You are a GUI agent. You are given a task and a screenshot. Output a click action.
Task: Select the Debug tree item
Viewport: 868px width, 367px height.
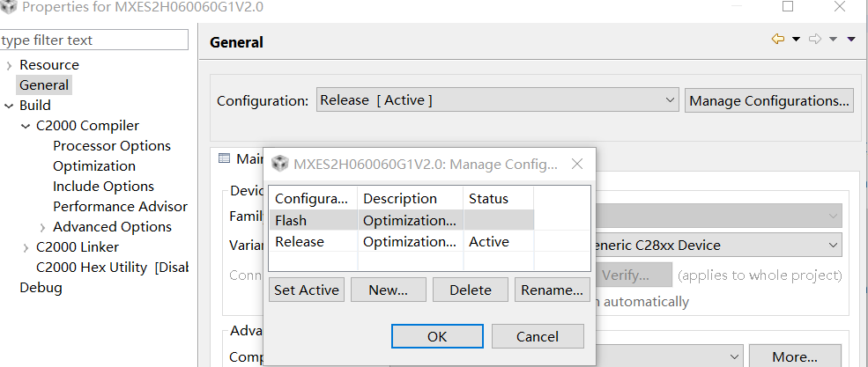click(x=41, y=288)
